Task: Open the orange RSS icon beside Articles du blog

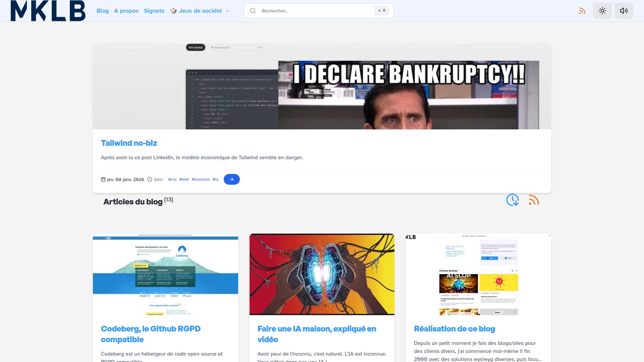Action: [x=533, y=200]
